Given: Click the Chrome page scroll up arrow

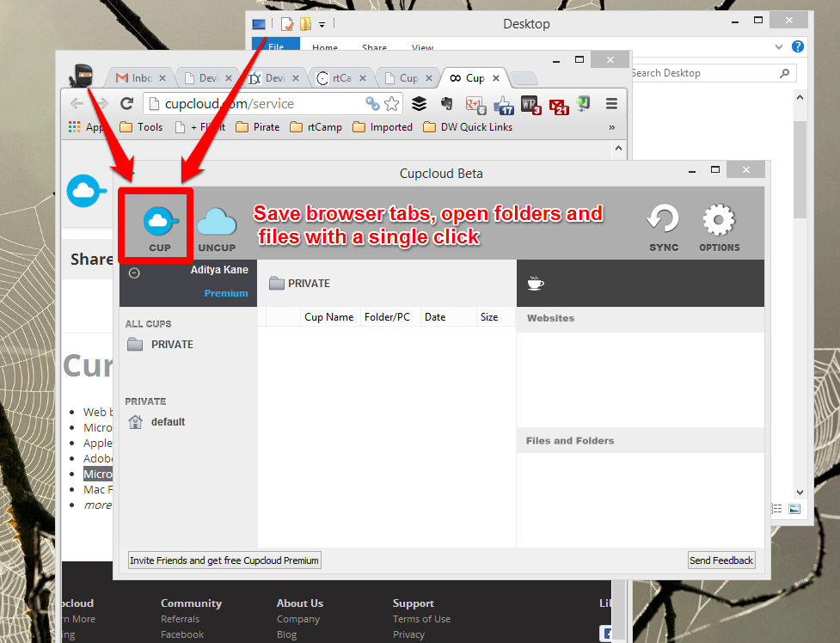Looking at the screenshot, I should (x=619, y=148).
